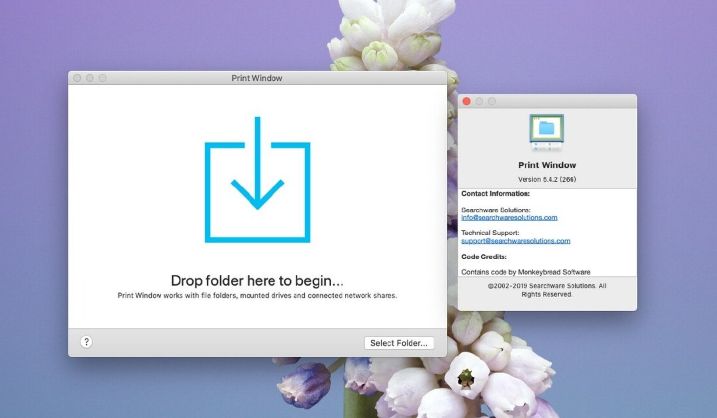Click the dimmed zoom button of main Print Window
Viewport: 717px width, 418px height.
(x=102, y=78)
